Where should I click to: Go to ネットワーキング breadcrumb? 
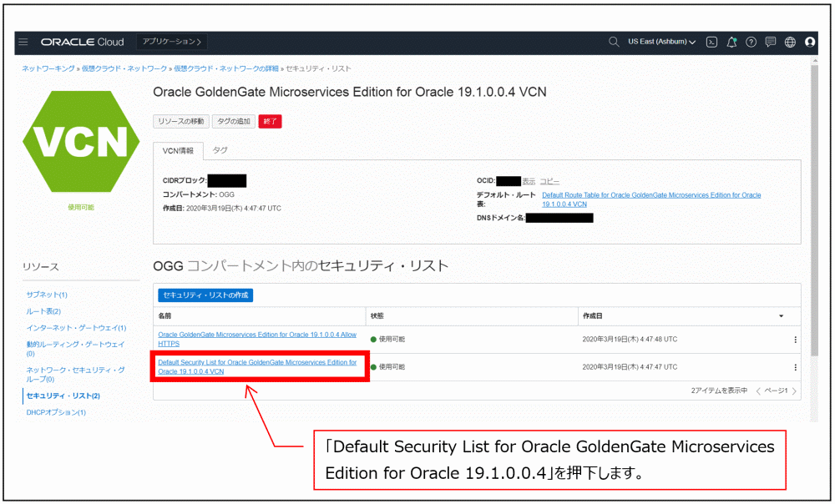(x=48, y=68)
